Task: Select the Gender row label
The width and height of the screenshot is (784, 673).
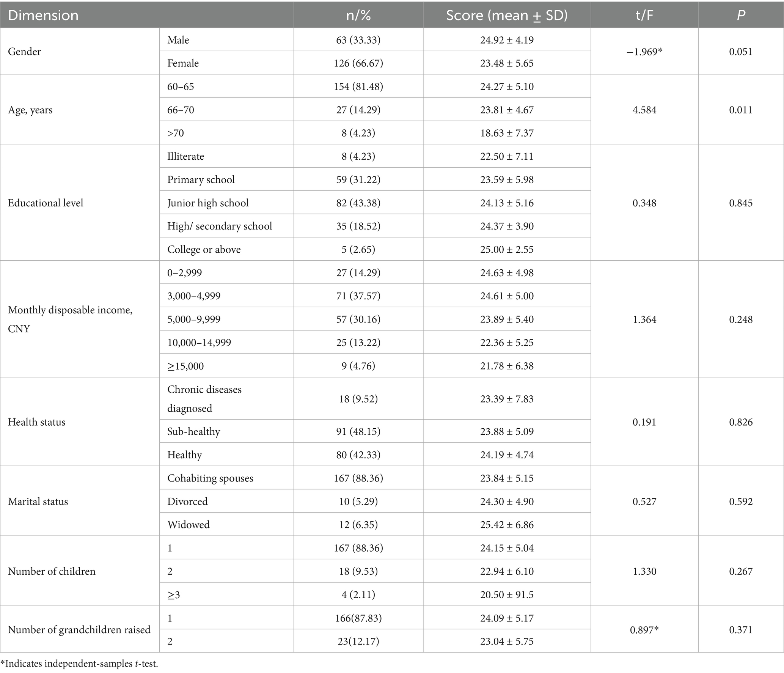Action: tap(24, 52)
